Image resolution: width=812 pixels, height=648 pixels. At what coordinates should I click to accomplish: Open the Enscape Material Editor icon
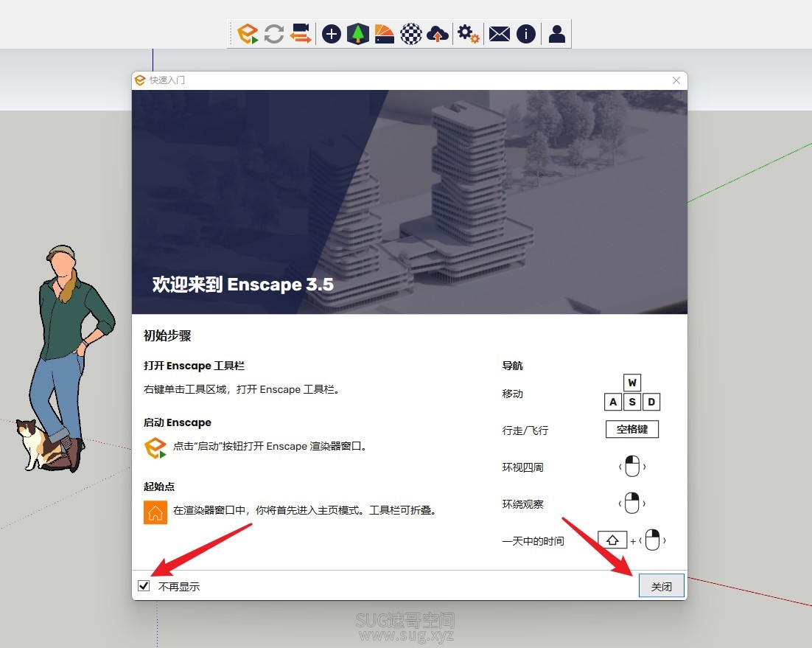coord(384,34)
